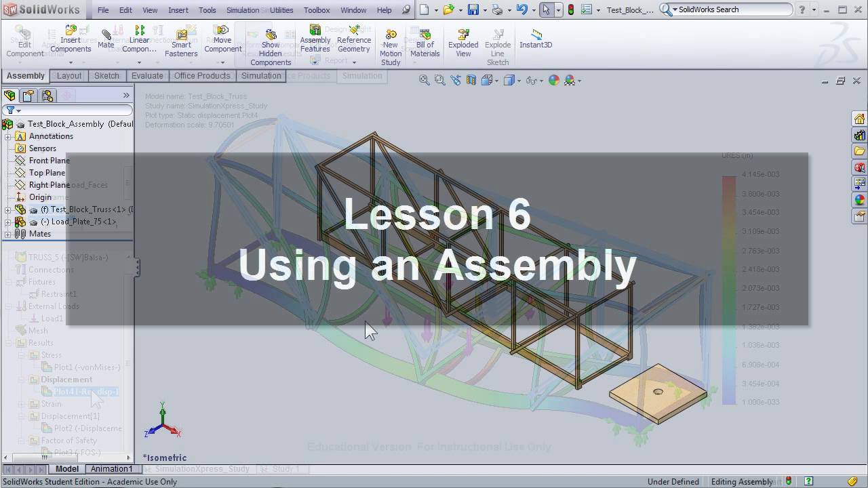
Task: Open the Help question mark dropdown arrow
Action: [814, 9]
